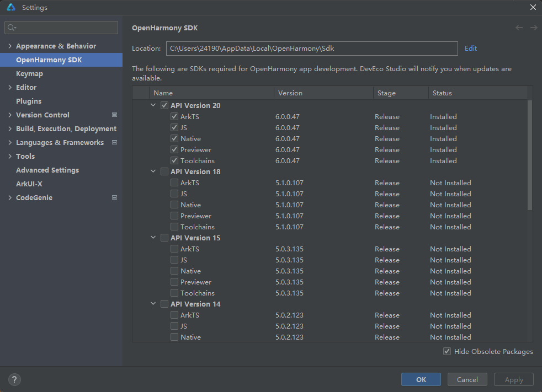
Task: Click the help question mark icon
Action: pos(14,379)
